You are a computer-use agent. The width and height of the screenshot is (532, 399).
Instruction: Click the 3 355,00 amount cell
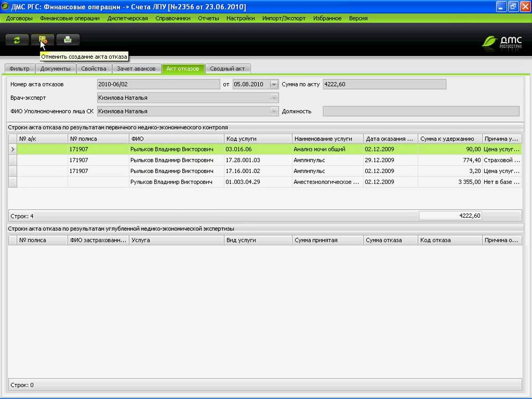[x=450, y=182]
